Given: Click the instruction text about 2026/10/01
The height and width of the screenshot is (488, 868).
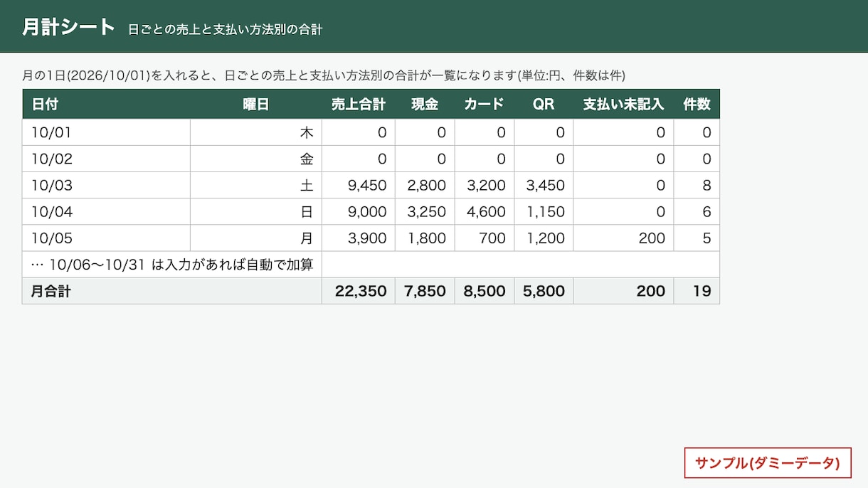Looking at the screenshot, I should pos(324,75).
